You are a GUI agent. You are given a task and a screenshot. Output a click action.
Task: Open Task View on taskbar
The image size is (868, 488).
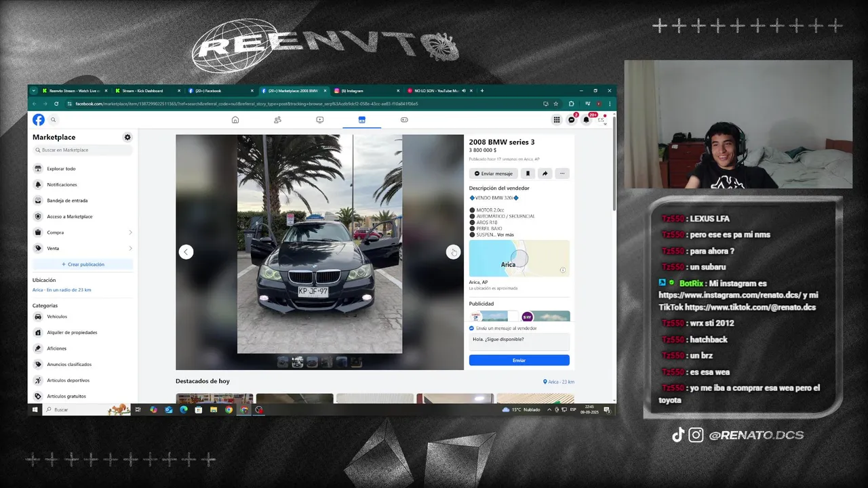138,409
